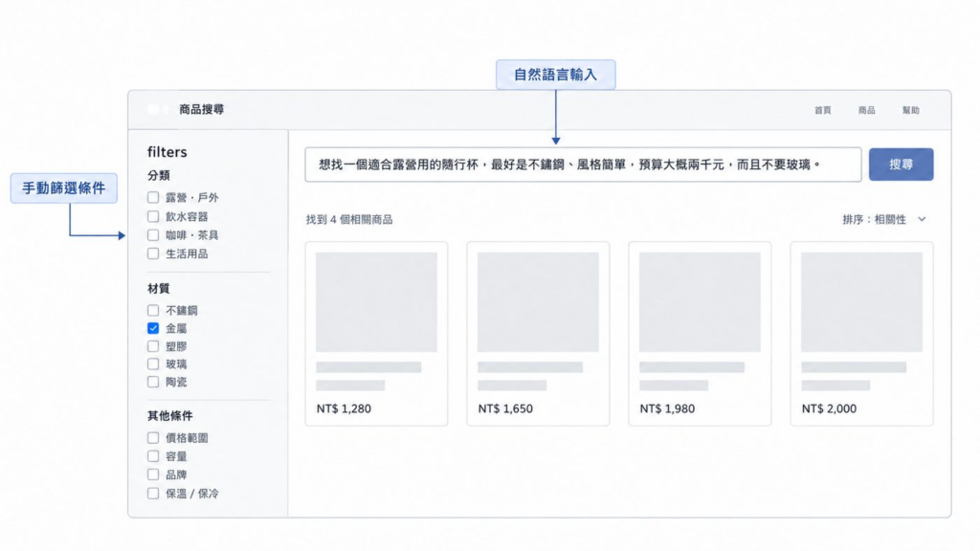Viewport: 980px width, 551px height.
Task: Open the 排序：相關性 sort dropdown
Action: pyautogui.click(x=883, y=219)
